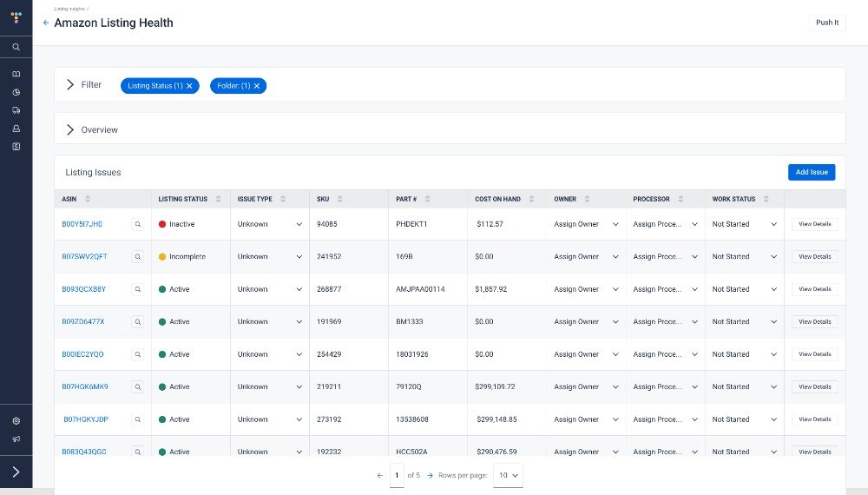Go to the next page arrow
Screen dimensions: 868x495
point(431,476)
